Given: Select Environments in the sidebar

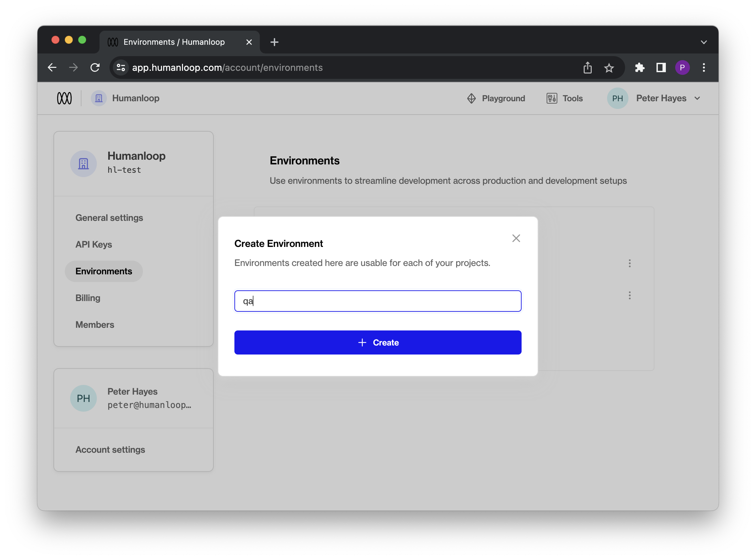Looking at the screenshot, I should tap(104, 272).
